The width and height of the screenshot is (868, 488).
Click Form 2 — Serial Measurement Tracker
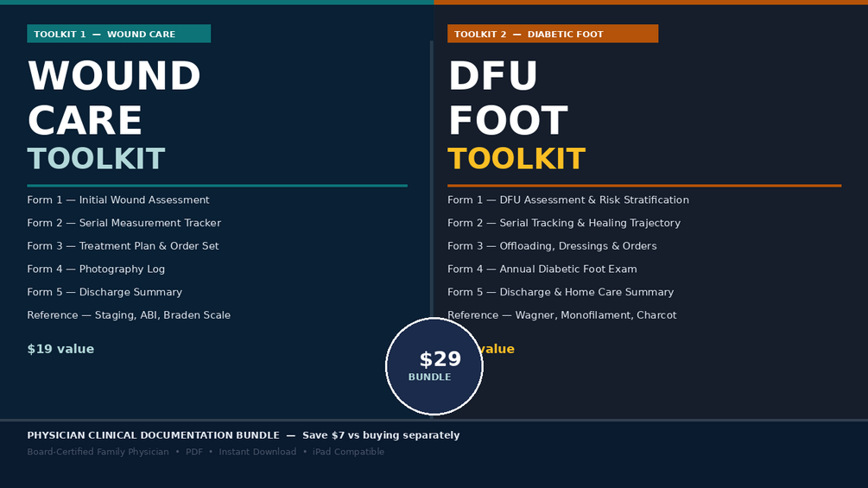tap(124, 223)
